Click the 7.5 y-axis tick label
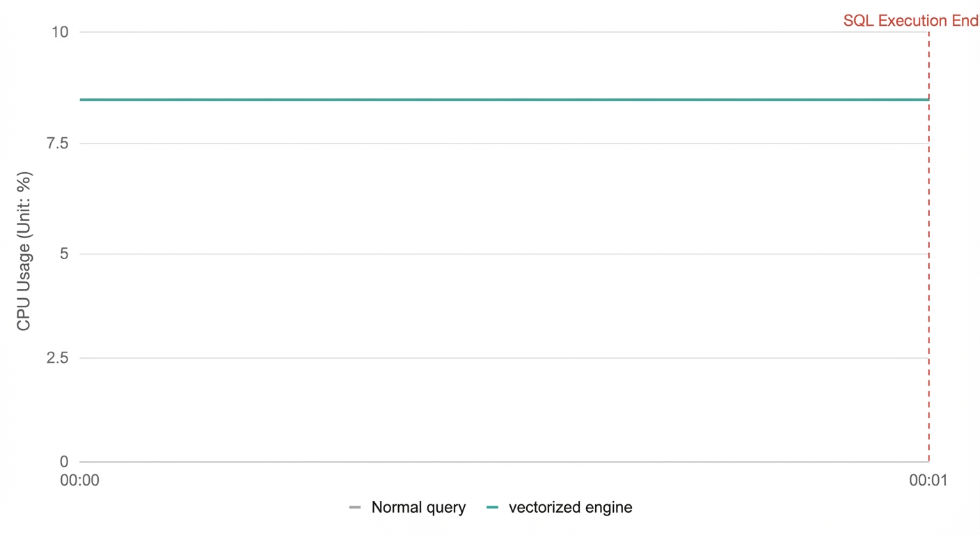Screen dimensions: 980x535 58,144
